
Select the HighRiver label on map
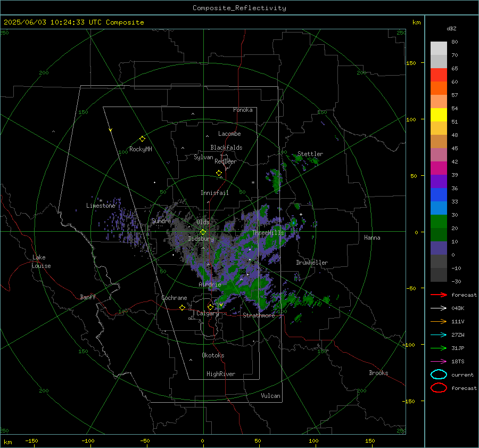point(221,374)
